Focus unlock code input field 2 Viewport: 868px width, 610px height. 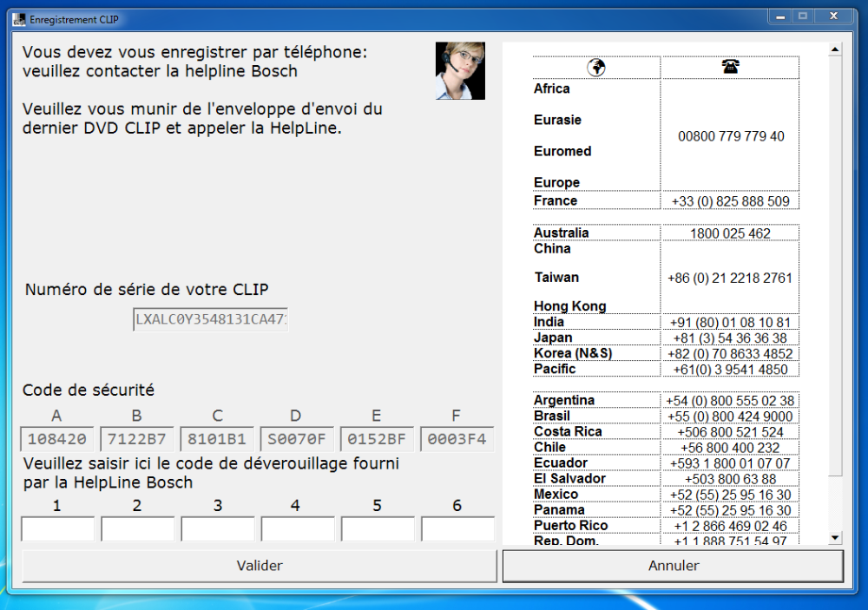(x=137, y=529)
